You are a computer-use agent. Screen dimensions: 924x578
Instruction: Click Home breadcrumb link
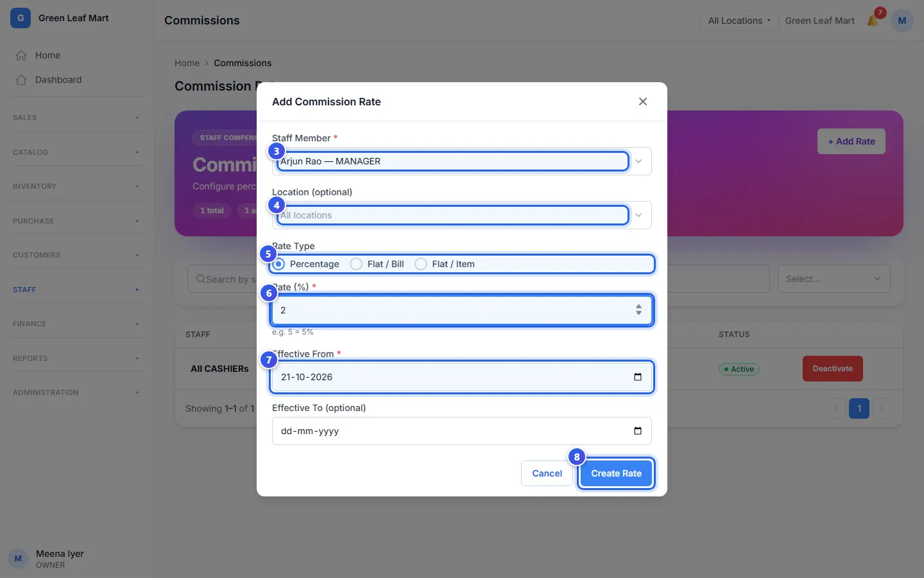187,63
